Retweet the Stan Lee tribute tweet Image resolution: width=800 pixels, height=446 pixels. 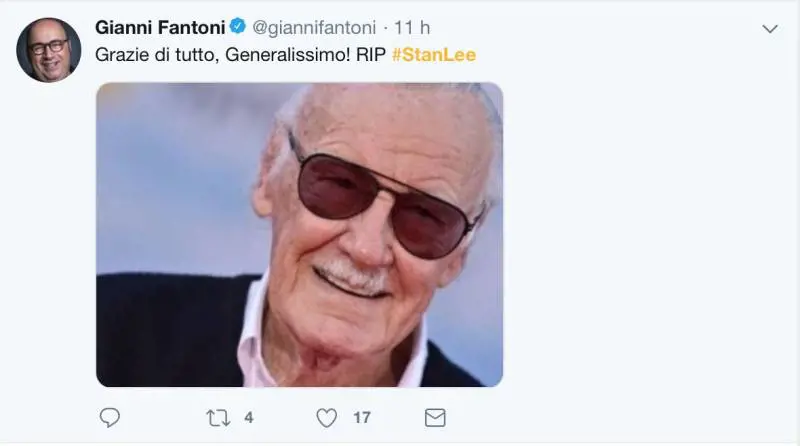[x=217, y=417]
